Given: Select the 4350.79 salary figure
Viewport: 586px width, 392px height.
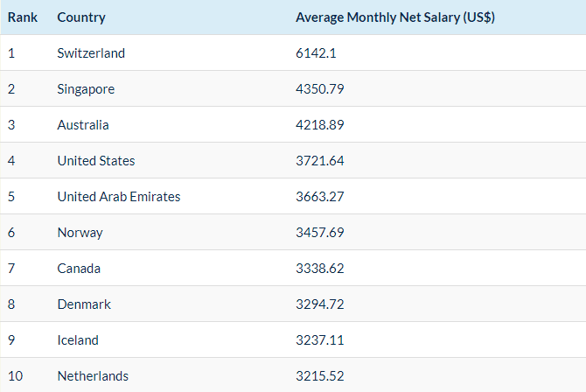Looking at the screenshot, I should coord(320,89).
